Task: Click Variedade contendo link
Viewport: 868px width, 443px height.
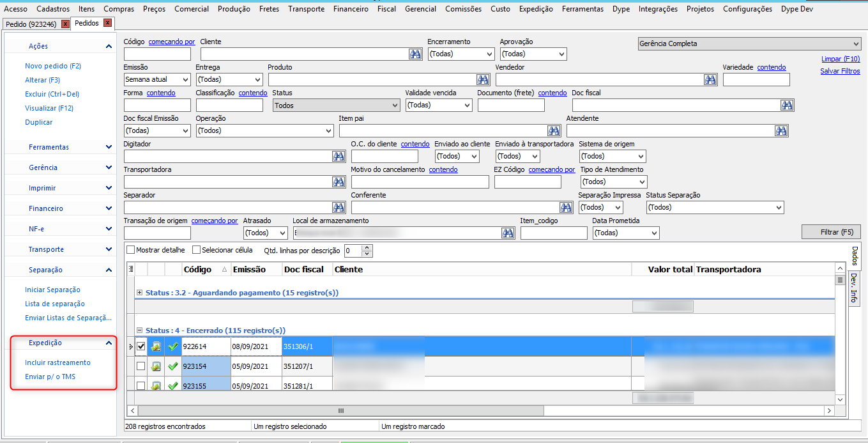Action: click(x=772, y=67)
